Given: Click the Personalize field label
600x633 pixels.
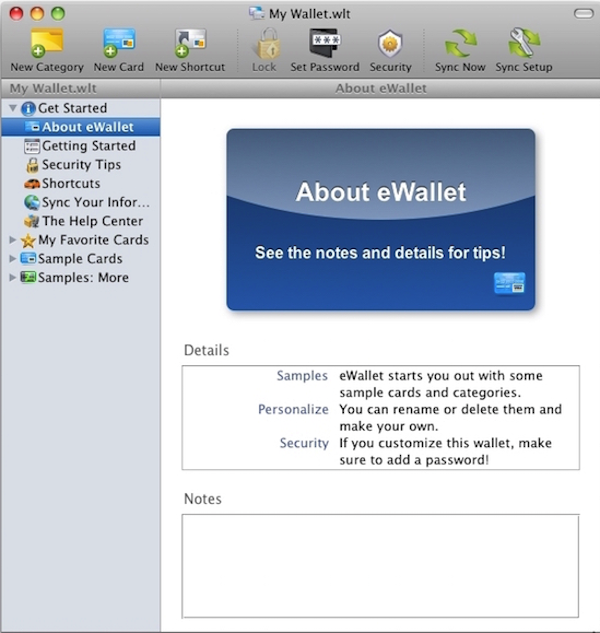Looking at the screenshot, I should [x=293, y=409].
